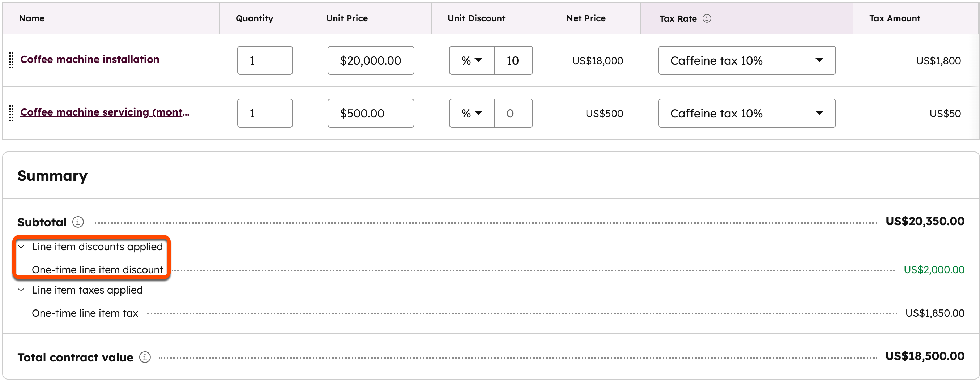The width and height of the screenshot is (980, 381).
Task: Click the drag handle on Coffee machine installation row
Action: click(11, 60)
